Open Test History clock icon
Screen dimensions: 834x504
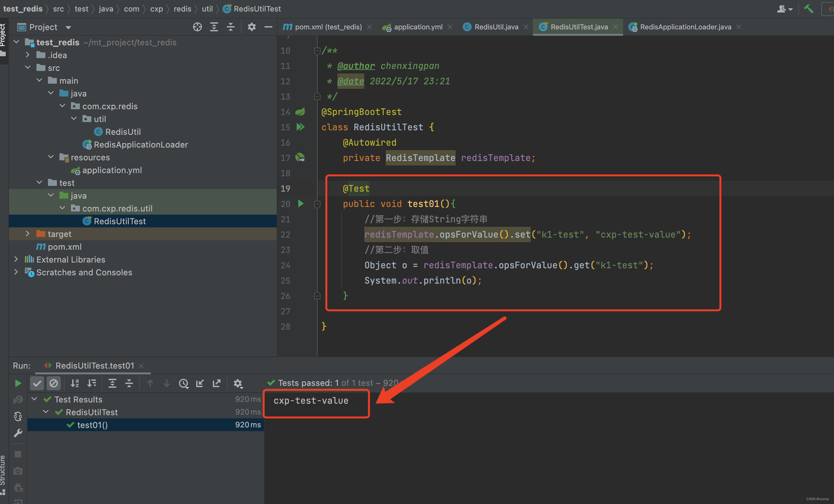tap(183, 383)
